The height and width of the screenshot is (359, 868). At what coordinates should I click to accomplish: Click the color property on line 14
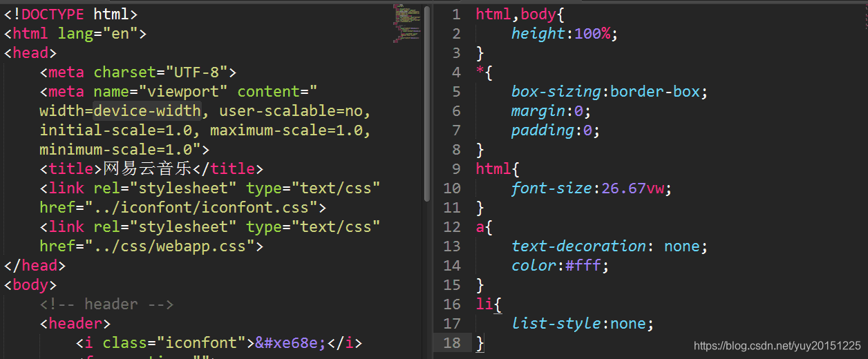(534, 265)
